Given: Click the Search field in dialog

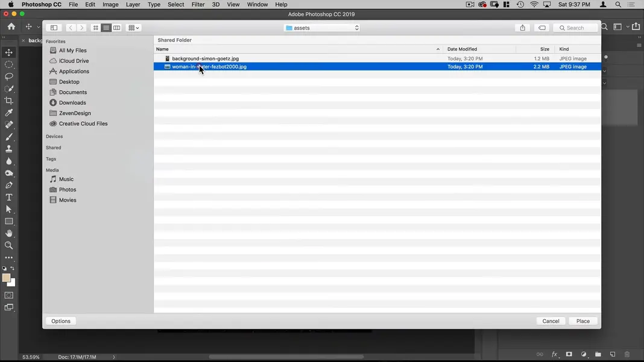Looking at the screenshot, I should click(x=575, y=28).
